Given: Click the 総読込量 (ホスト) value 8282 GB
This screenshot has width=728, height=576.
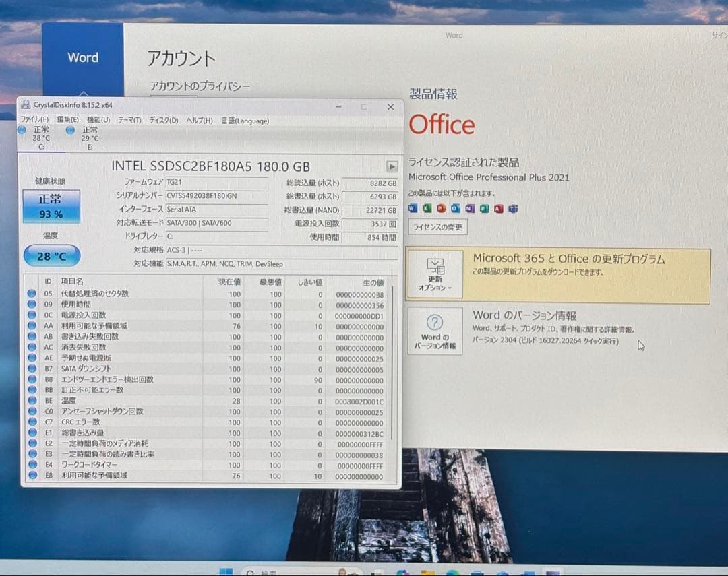Looking at the screenshot, I should [x=370, y=183].
